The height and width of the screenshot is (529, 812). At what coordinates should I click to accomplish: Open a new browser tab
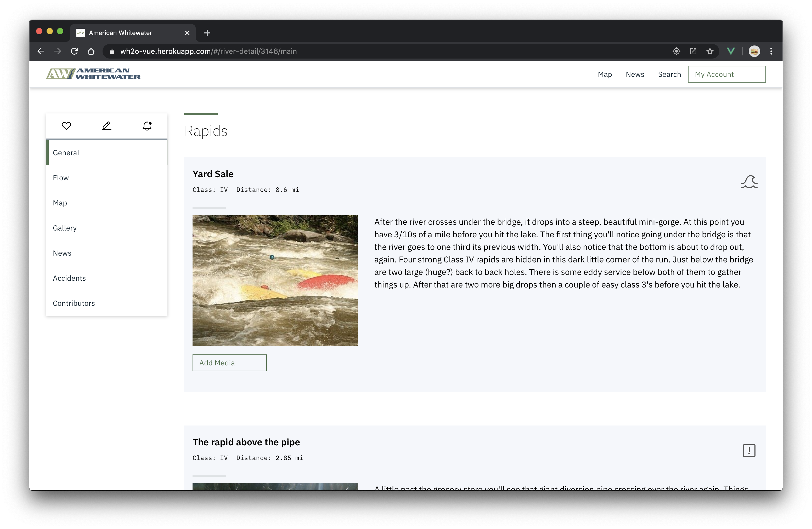tap(207, 33)
